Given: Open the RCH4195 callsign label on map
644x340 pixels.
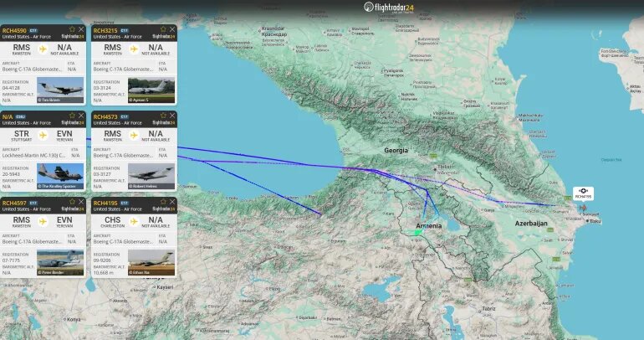Looking at the screenshot, I should point(583,193).
